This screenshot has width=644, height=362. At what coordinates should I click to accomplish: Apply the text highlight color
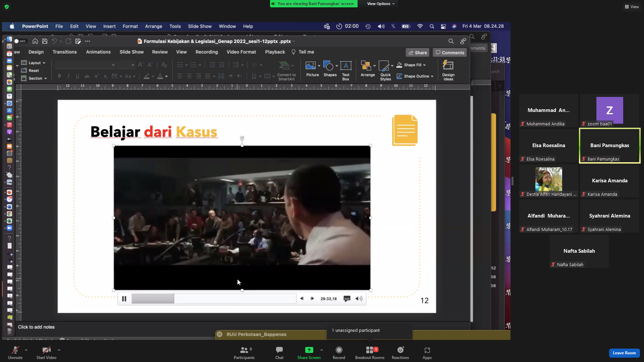(x=147, y=76)
